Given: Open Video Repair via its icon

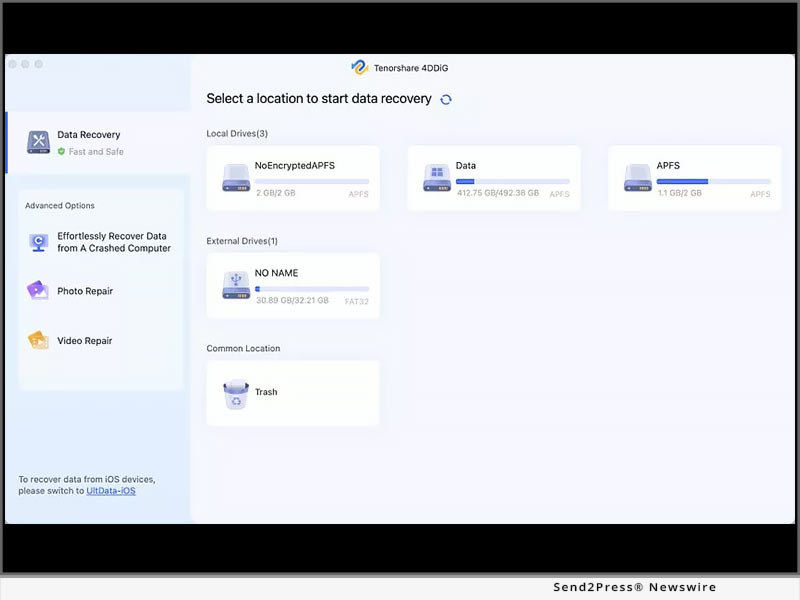Looking at the screenshot, I should [x=38, y=341].
